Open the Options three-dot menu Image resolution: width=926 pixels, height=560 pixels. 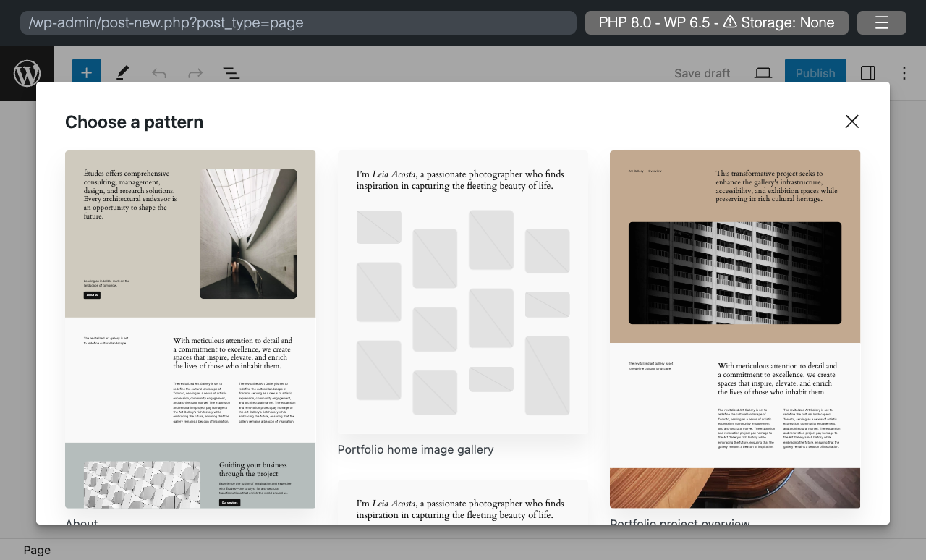904,73
